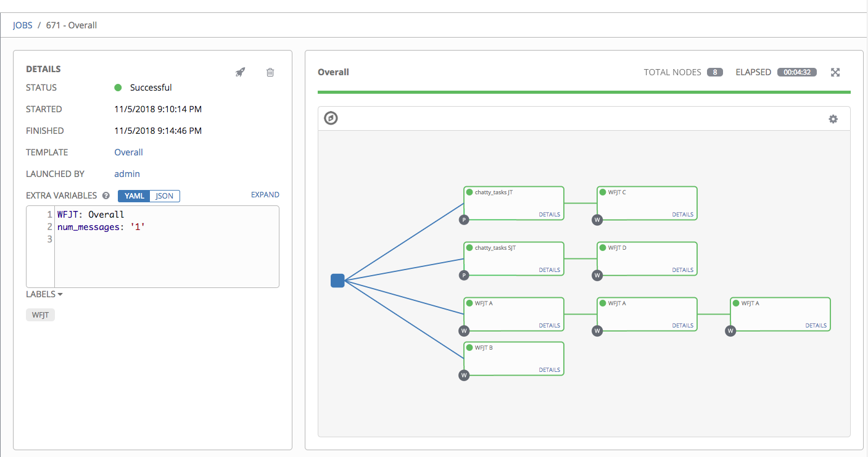Click the WFJT D node title
The width and height of the screenshot is (868, 457).
coord(617,248)
